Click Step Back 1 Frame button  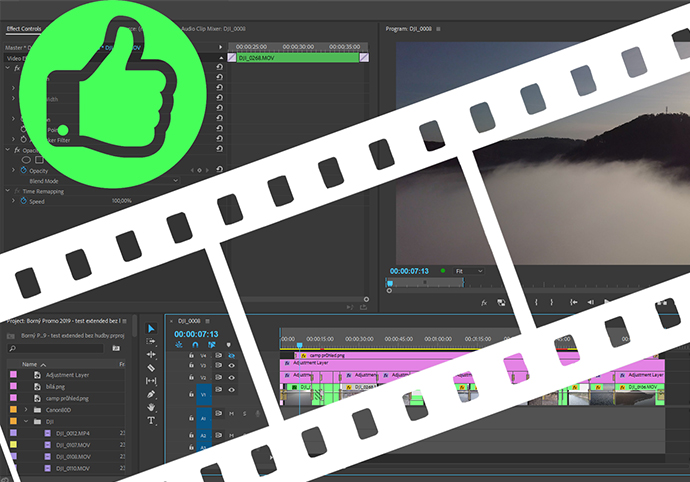[591, 302]
